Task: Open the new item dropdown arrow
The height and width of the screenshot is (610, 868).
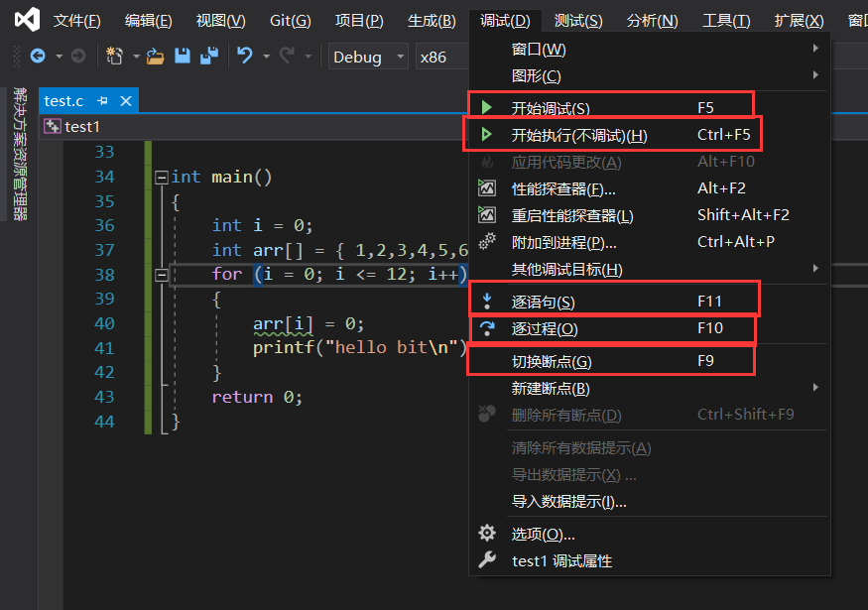Action: click(x=136, y=57)
